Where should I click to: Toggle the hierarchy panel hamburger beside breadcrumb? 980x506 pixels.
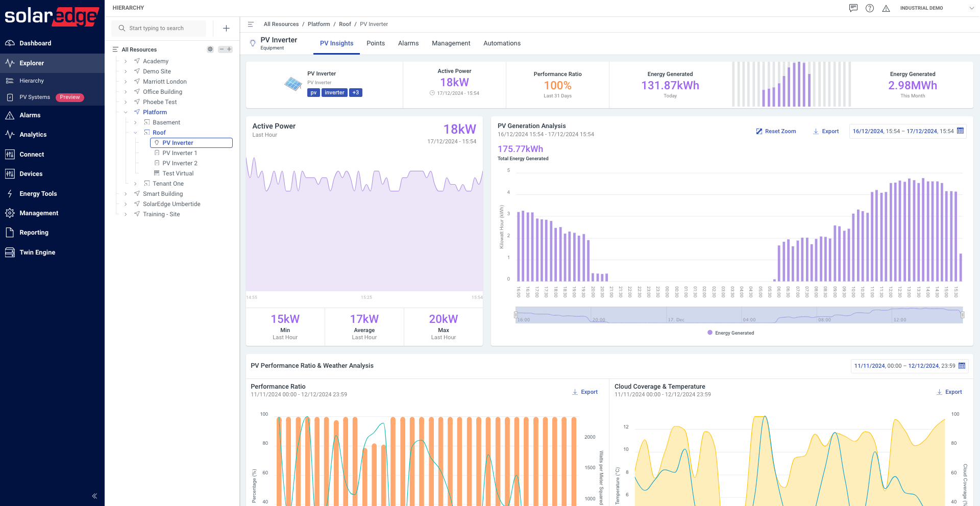point(251,24)
